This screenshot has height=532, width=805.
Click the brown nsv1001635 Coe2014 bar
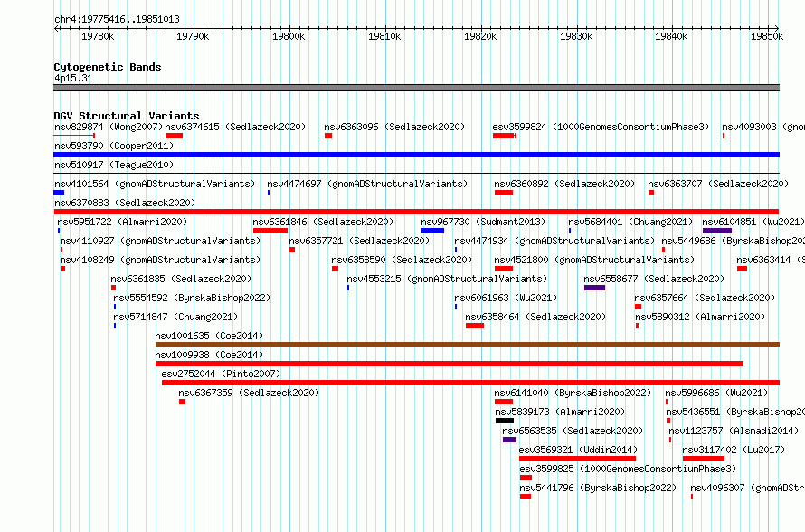point(468,345)
